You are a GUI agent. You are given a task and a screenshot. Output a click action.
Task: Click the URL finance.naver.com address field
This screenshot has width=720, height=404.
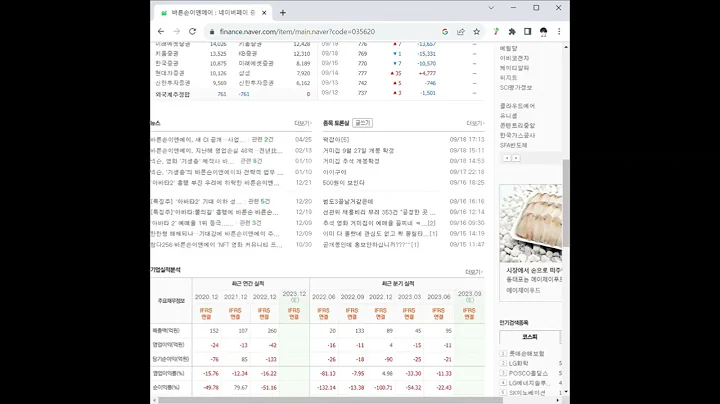tap(297, 32)
